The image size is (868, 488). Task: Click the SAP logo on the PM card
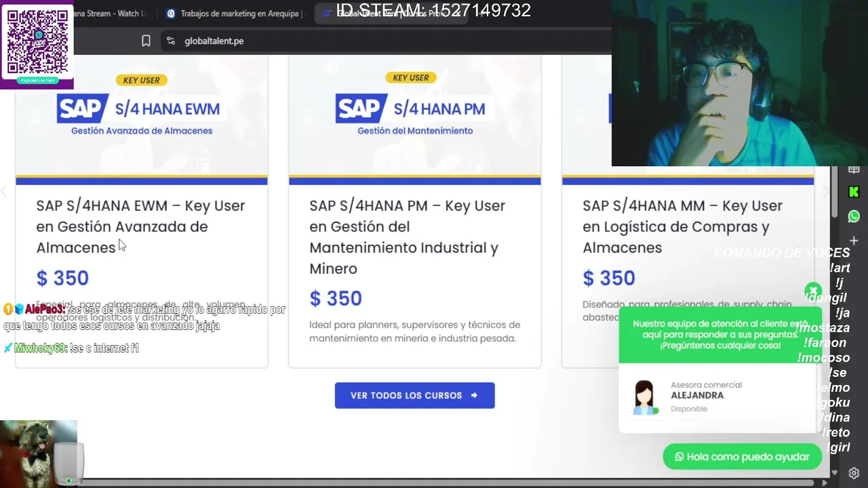pyautogui.click(x=361, y=108)
